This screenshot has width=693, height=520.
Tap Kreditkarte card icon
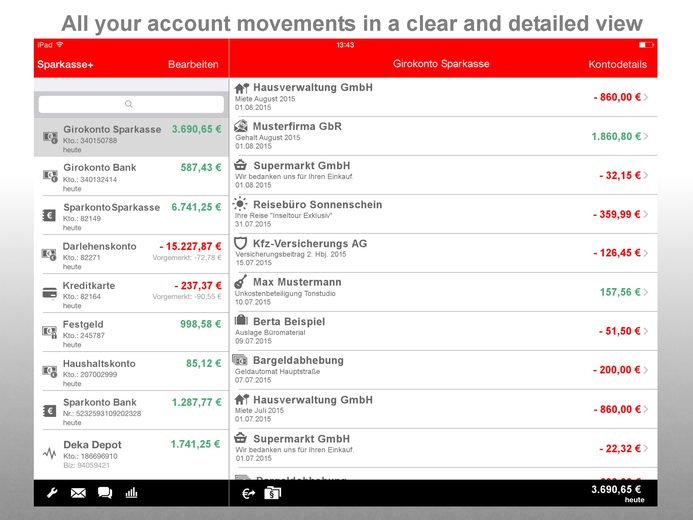click(x=49, y=293)
